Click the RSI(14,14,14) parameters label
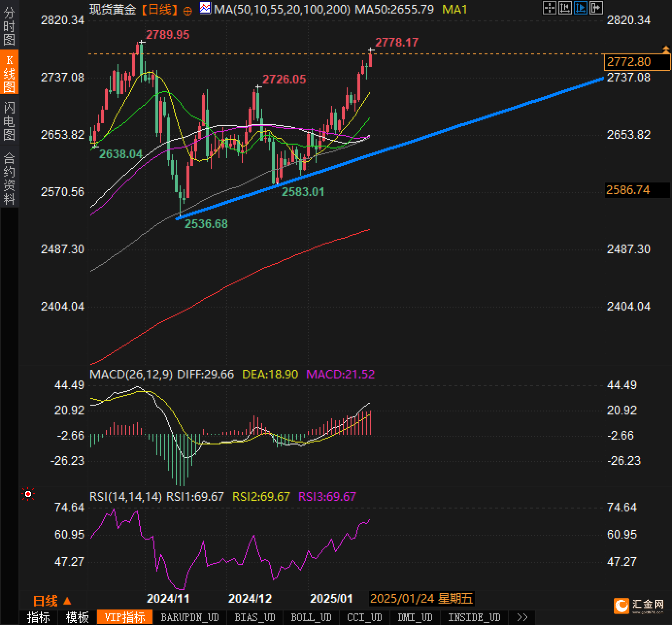The image size is (672, 625). (x=126, y=496)
